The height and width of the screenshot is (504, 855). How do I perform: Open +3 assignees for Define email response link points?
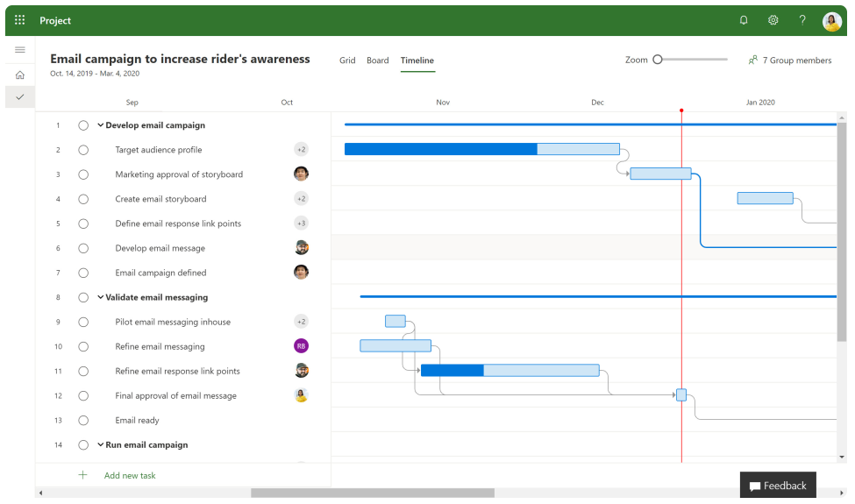(301, 223)
